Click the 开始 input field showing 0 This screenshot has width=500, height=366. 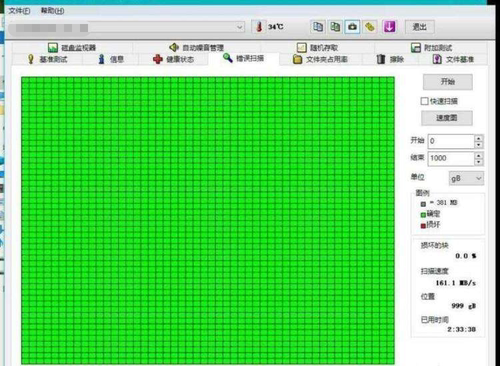451,141
